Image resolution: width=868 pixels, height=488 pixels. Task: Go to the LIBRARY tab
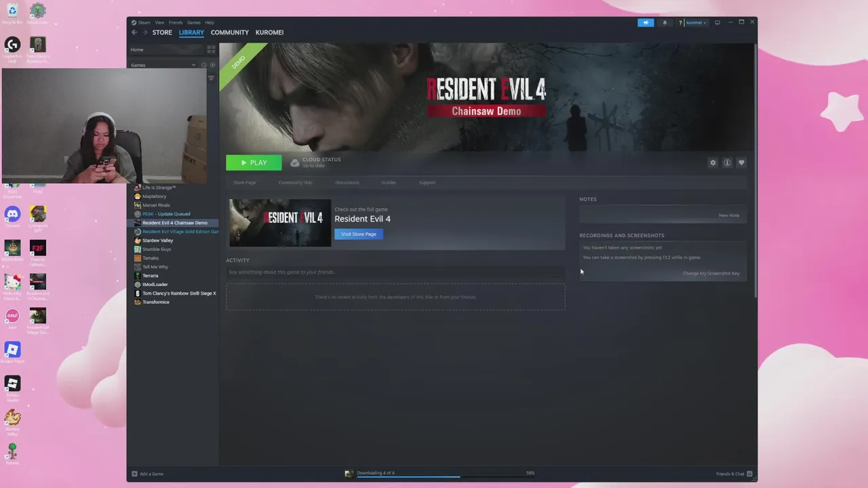[x=191, y=33]
